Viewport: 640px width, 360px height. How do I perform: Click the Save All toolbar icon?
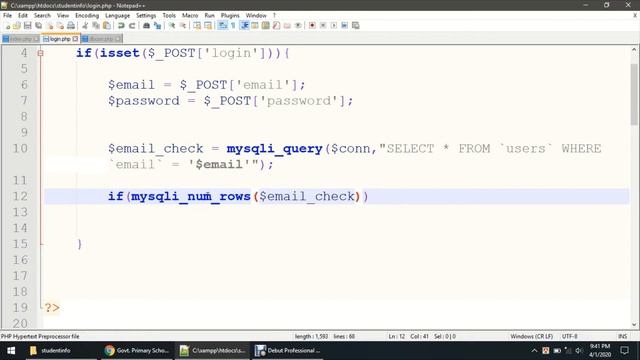point(38,25)
